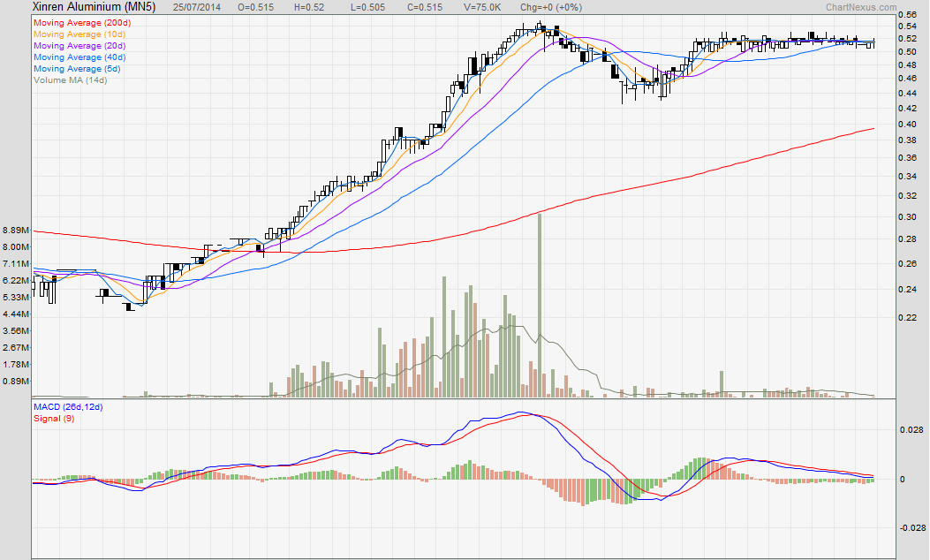Click the -0.028 MACD axis label
Image resolution: width=930 pixels, height=560 pixels.
coord(913,528)
